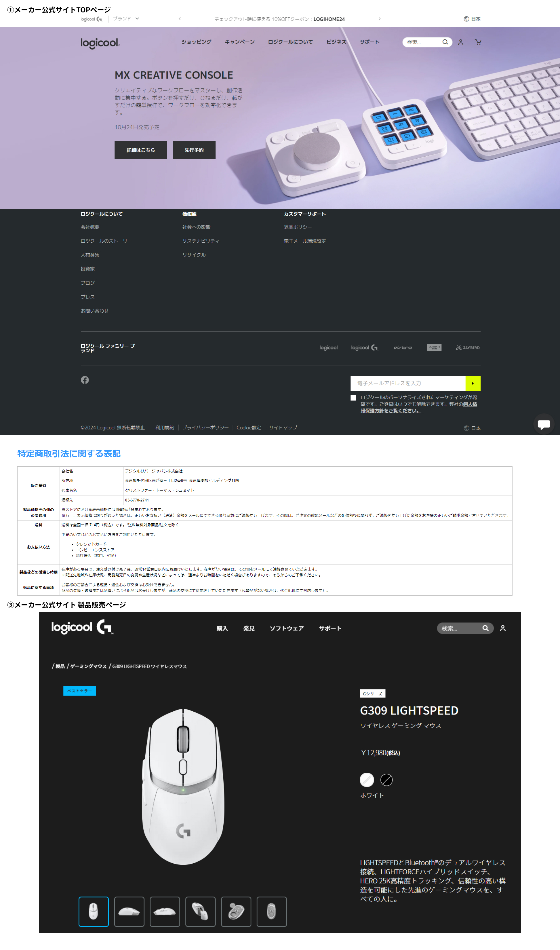Click the top site account user icon
The height and width of the screenshot is (950, 560).
click(460, 42)
